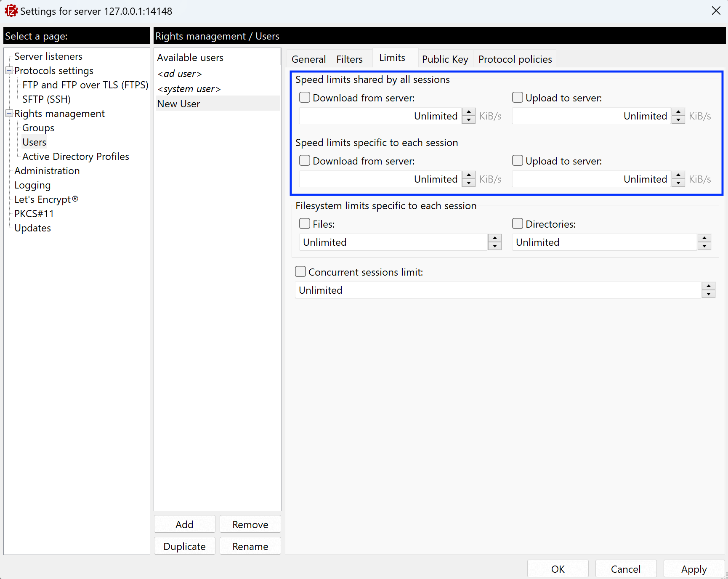Increase Files limit with up arrow
The width and height of the screenshot is (728, 579).
pos(494,238)
